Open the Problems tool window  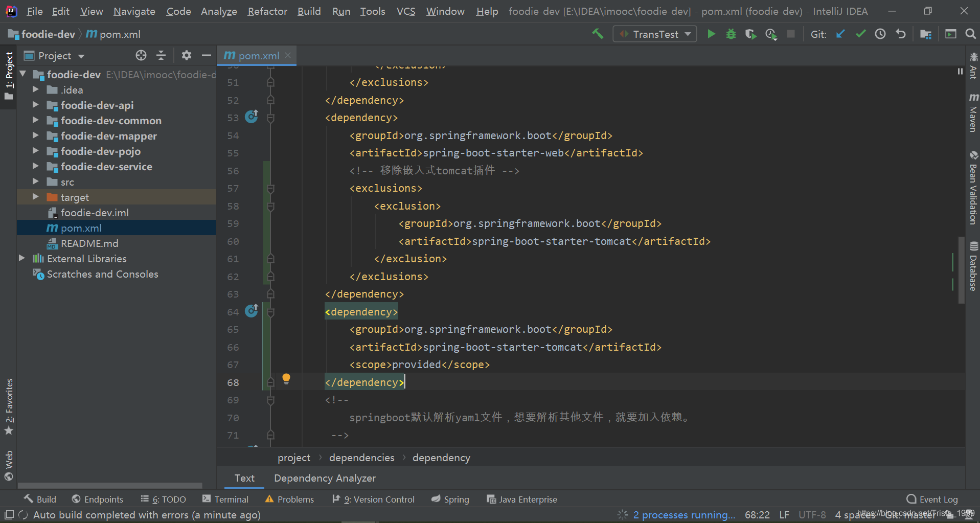[289, 499]
